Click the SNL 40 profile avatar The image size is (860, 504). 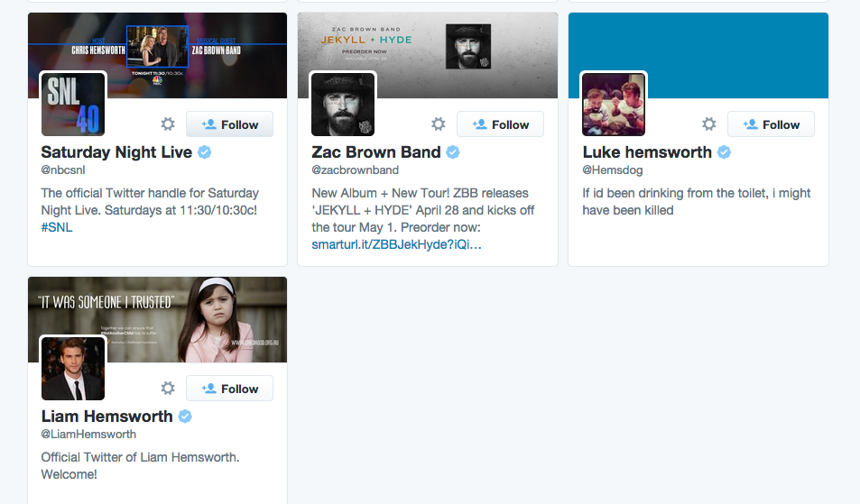pyautogui.click(x=73, y=104)
